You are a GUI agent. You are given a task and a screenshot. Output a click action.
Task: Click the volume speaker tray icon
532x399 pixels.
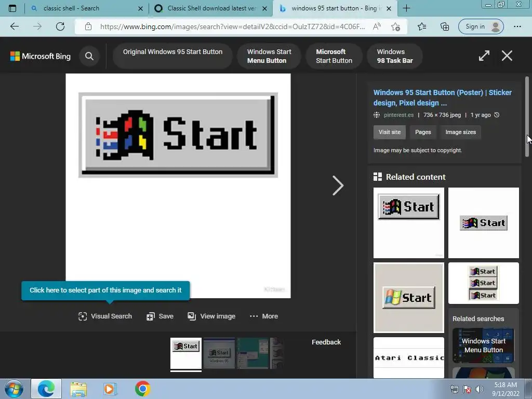479,390
